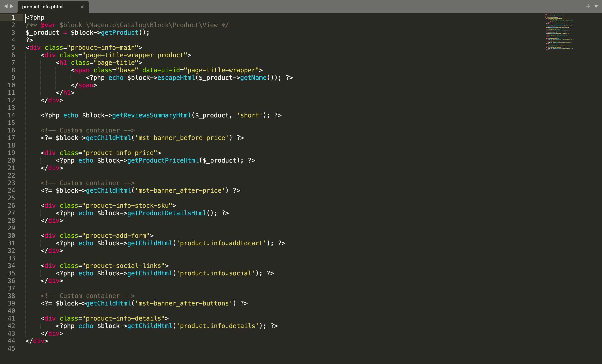Click the empty line 45 in editor

pyautogui.click(x=147, y=348)
